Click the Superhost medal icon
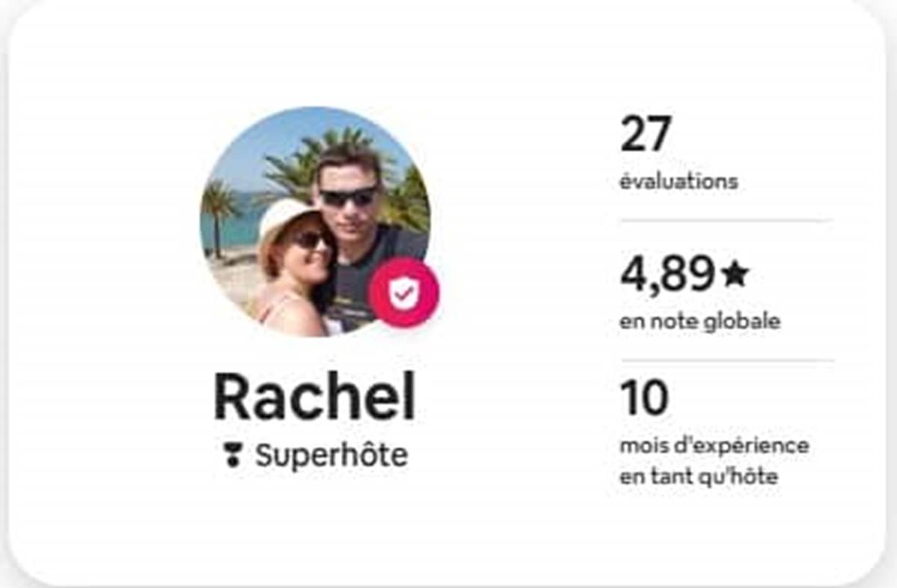 232,455
